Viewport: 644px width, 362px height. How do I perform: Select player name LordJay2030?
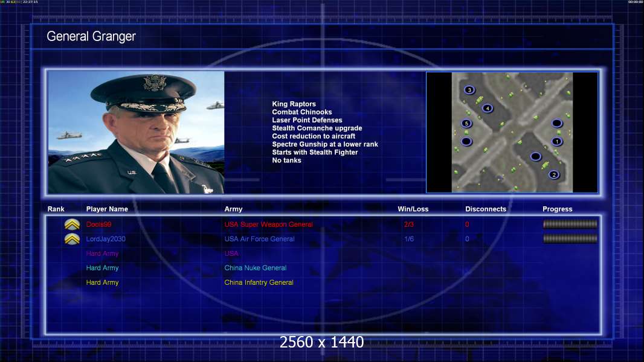(x=106, y=239)
